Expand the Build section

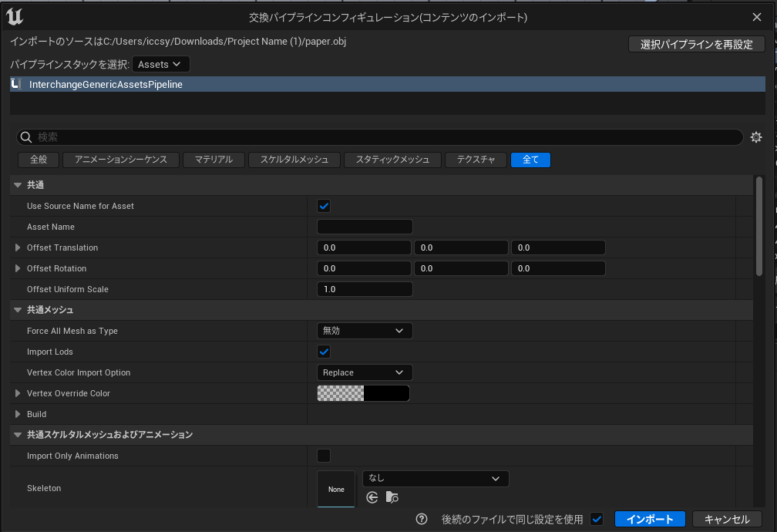[x=18, y=414]
